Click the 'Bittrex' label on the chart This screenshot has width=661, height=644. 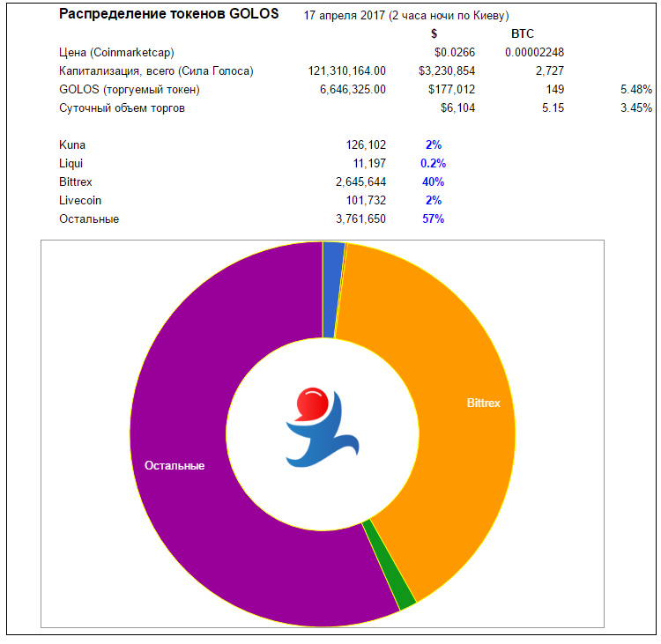[x=483, y=403]
